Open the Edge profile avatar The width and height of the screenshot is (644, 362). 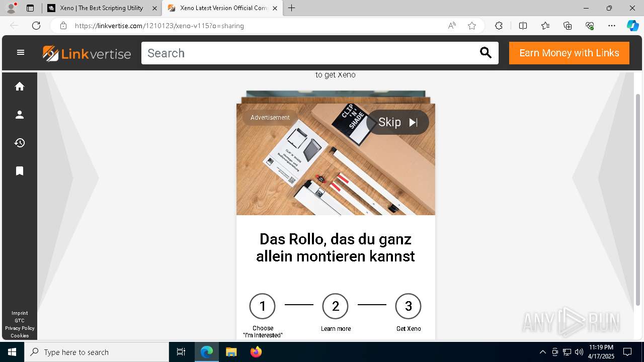tap(11, 8)
